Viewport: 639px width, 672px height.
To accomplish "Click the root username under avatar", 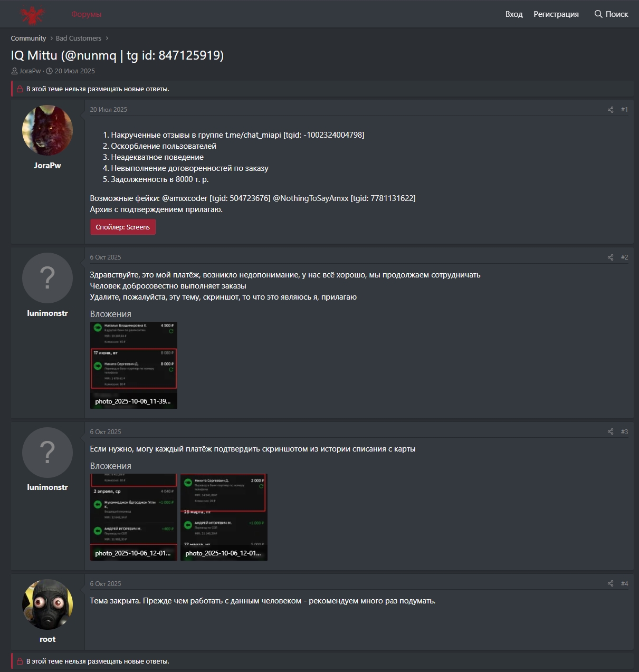I will (47, 639).
